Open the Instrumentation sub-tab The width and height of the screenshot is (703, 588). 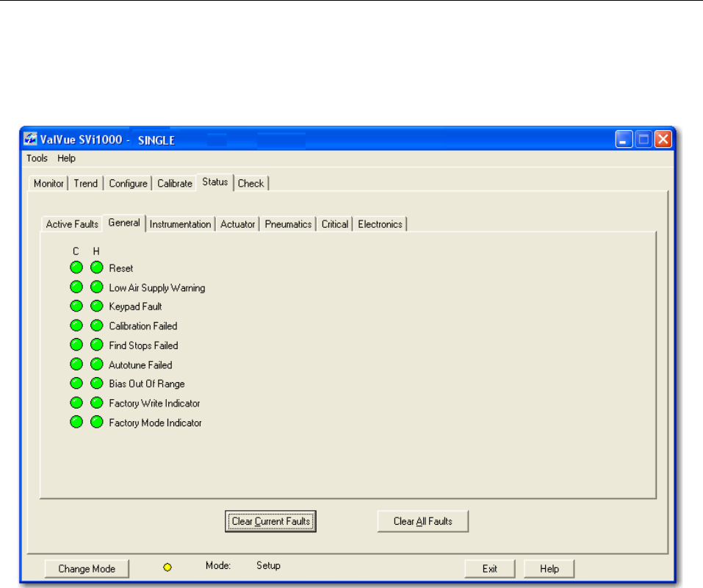(180, 224)
